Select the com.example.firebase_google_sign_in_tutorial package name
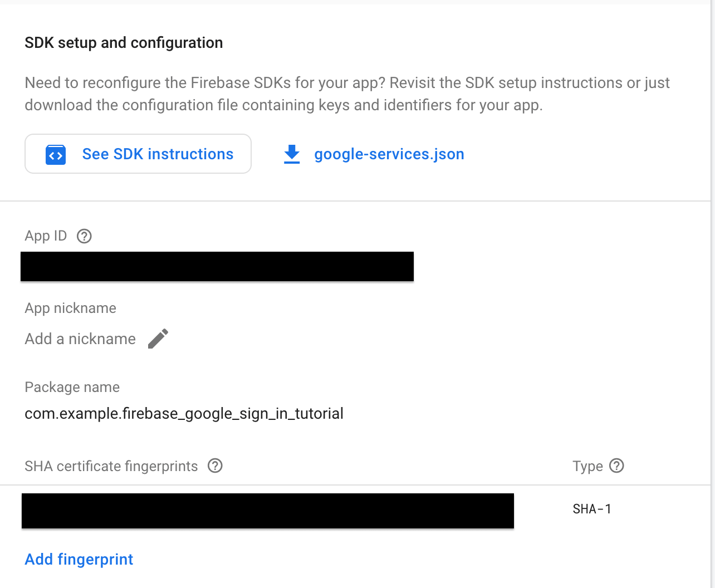This screenshot has height=588, width=715. click(184, 414)
